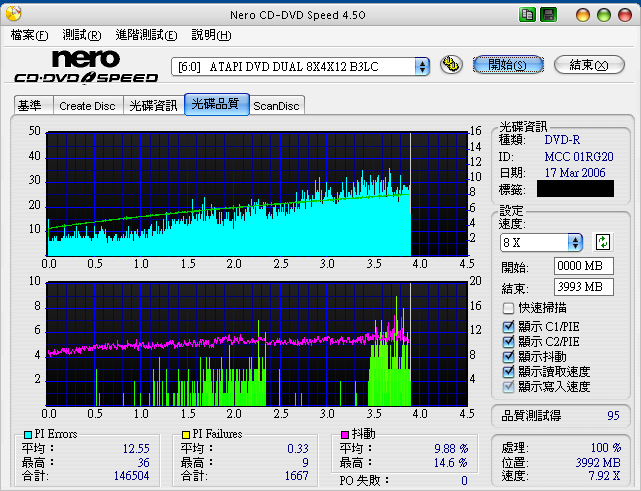
Task: Click the PI Failures lower graph
Action: 257,344
